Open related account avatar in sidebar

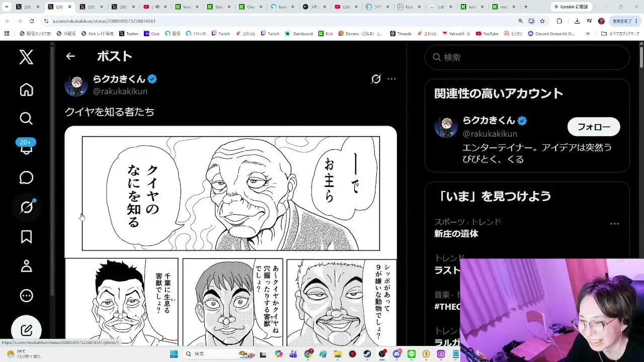pos(446,127)
